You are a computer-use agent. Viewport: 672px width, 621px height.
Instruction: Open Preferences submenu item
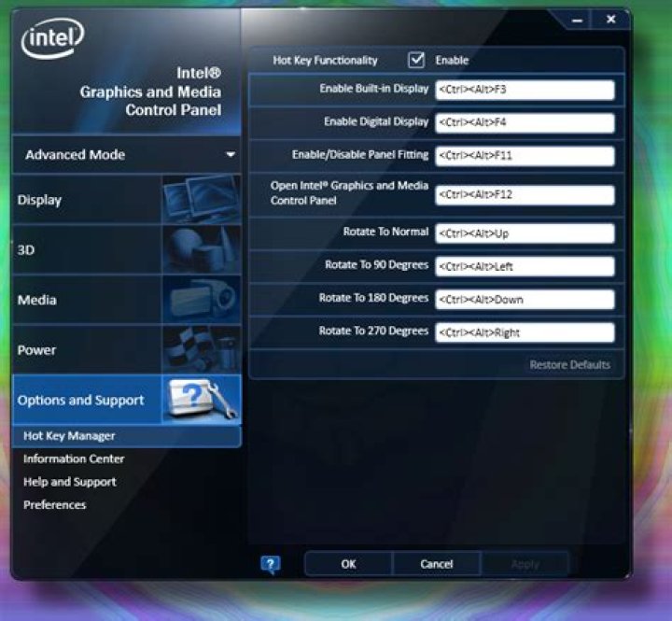(54, 505)
